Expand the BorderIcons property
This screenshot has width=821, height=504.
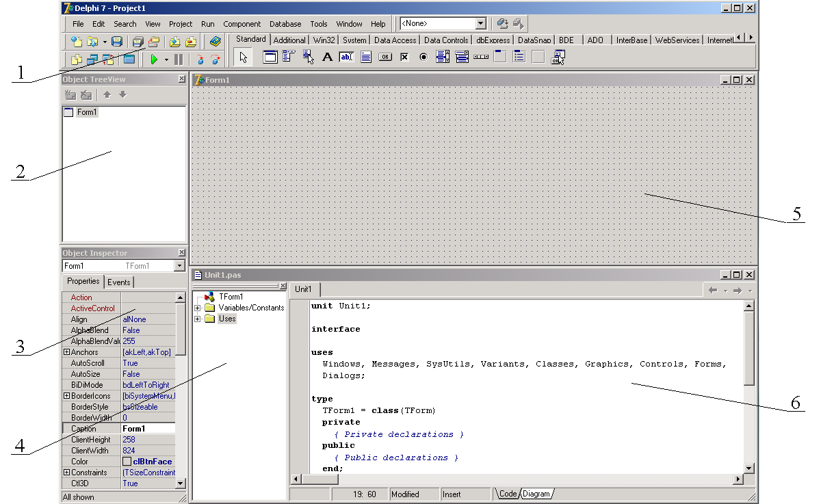tap(66, 396)
